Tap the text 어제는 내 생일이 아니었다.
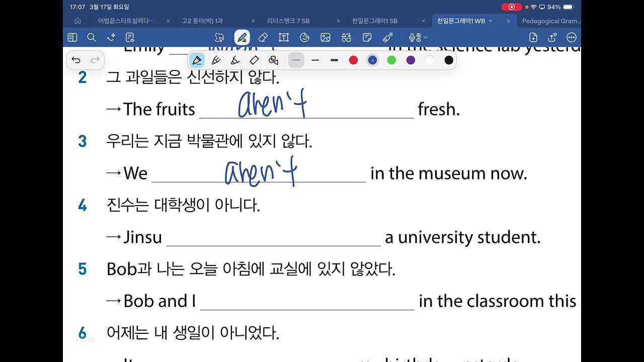Viewport: 644px width, 362px height. 193,332
